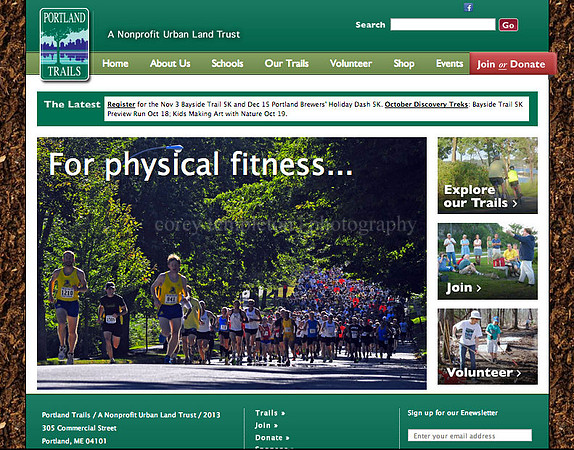The image size is (574, 450).
Task: Open the Explore our Trails tile
Action: coord(488,175)
